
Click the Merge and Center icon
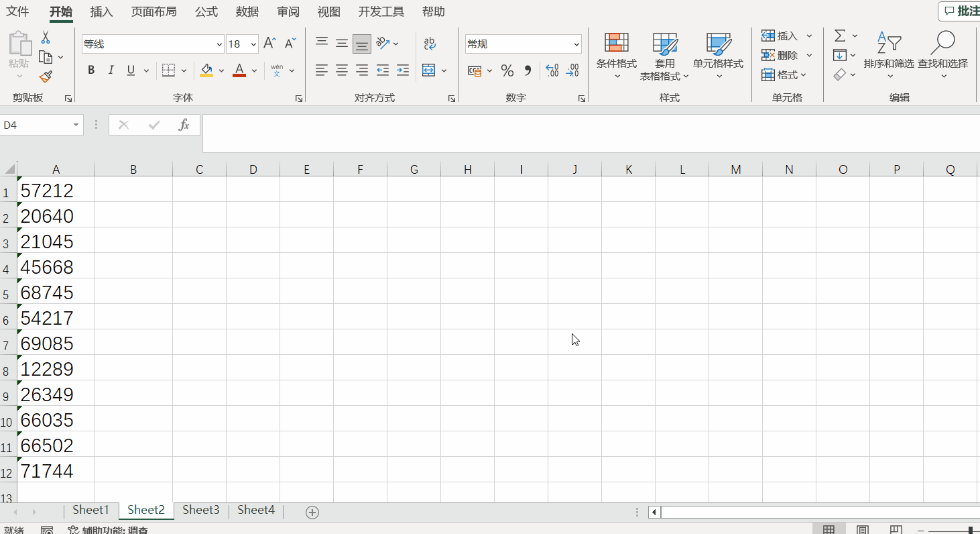429,70
